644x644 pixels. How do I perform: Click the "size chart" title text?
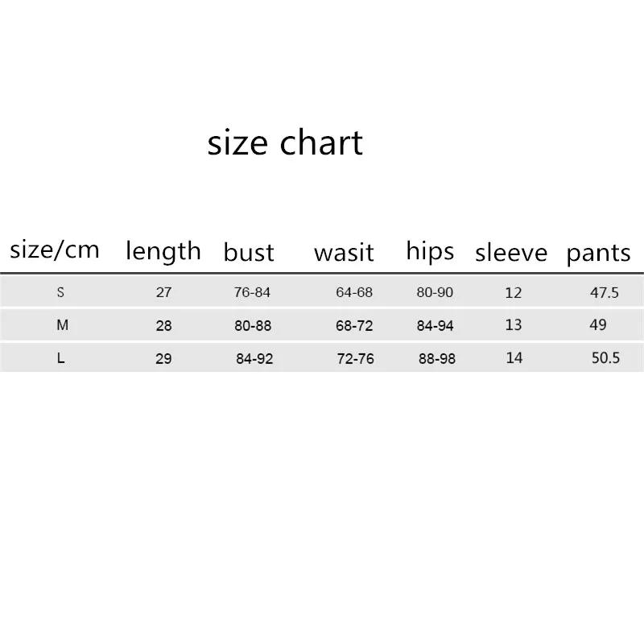point(285,143)
